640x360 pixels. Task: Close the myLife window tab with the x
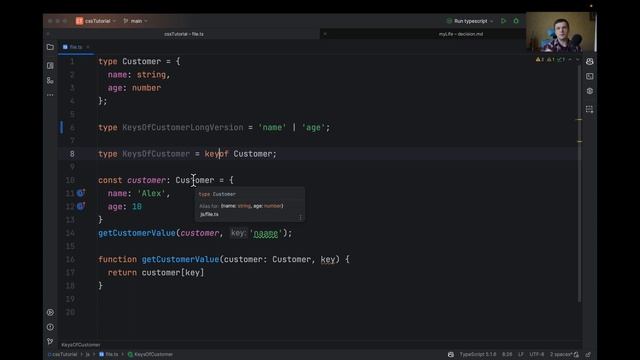(x=325, y=34)
